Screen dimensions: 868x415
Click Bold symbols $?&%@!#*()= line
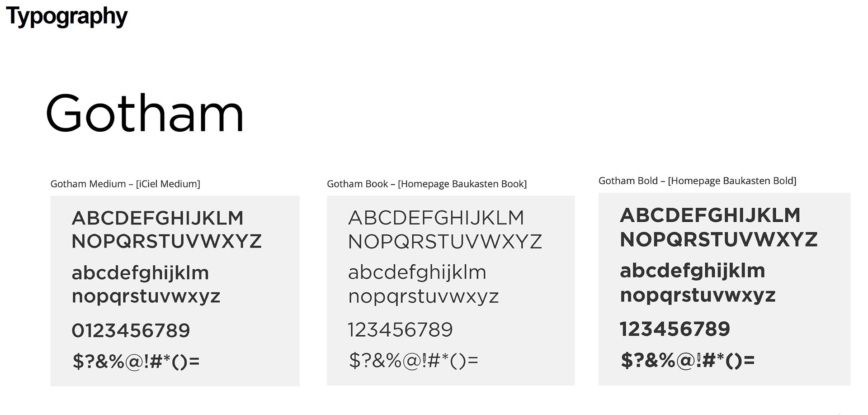coord(688,361)
